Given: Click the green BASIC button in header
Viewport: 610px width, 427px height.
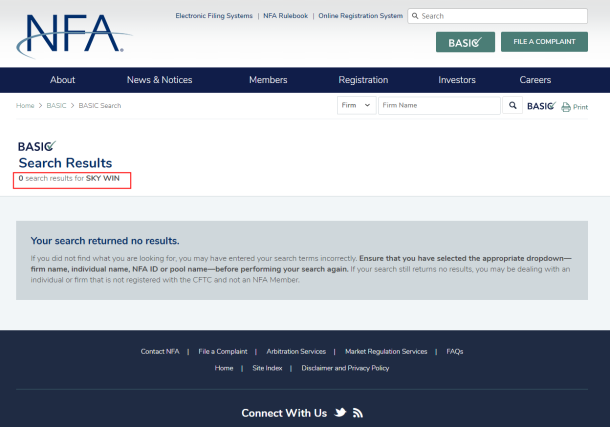Looking at the screenshot, I should tap(465, 42).
